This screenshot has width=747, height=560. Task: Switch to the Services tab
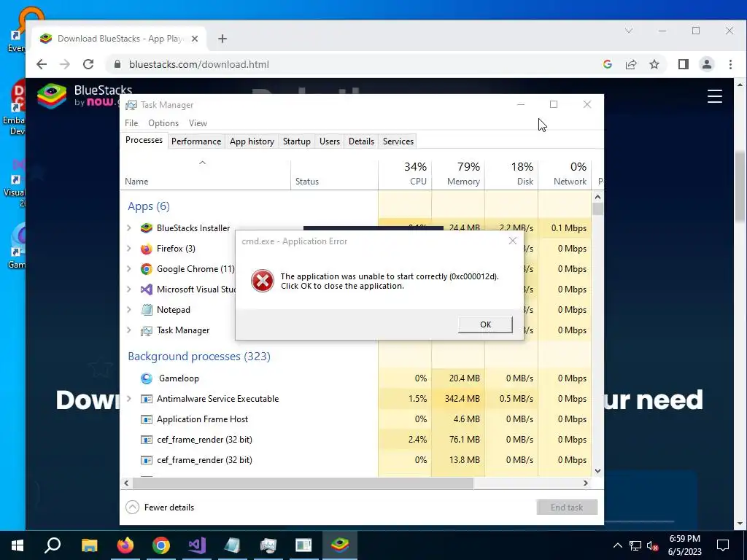(x=398, y=141)
